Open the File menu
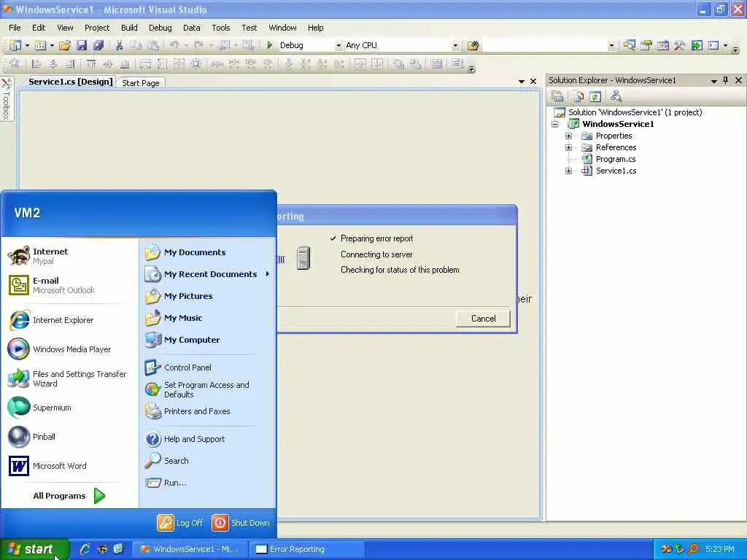The image size is (747, 560). [15, 28]
